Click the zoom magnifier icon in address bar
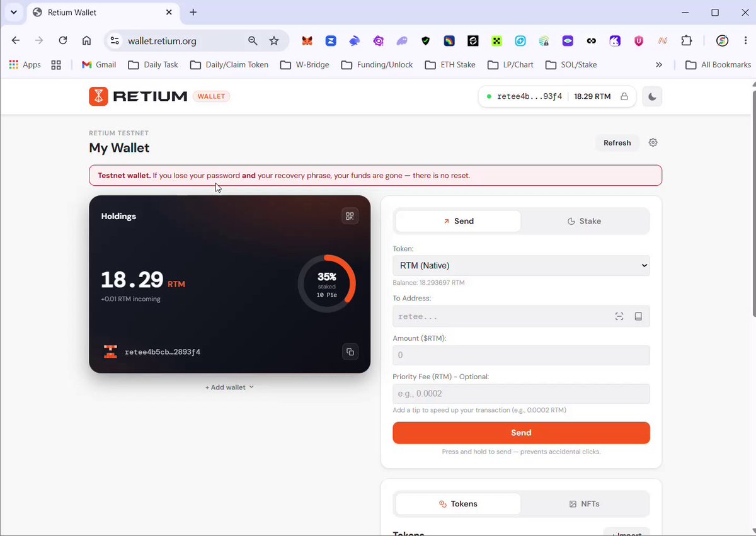This screenshot has width=756, height=536. (x=253, y=41)
